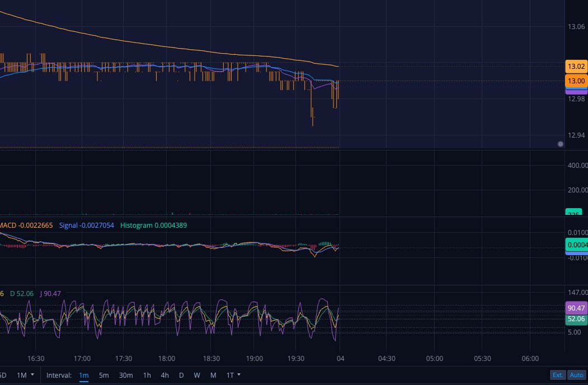Open the chart settings gear icon
This screenshot has height=385, width=588.
click(x=560, y=144)
